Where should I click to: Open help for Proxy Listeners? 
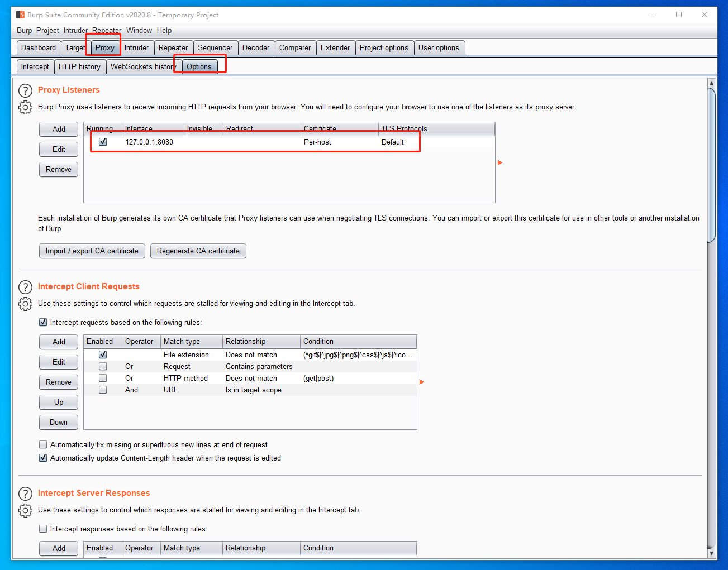coord(25,90)
